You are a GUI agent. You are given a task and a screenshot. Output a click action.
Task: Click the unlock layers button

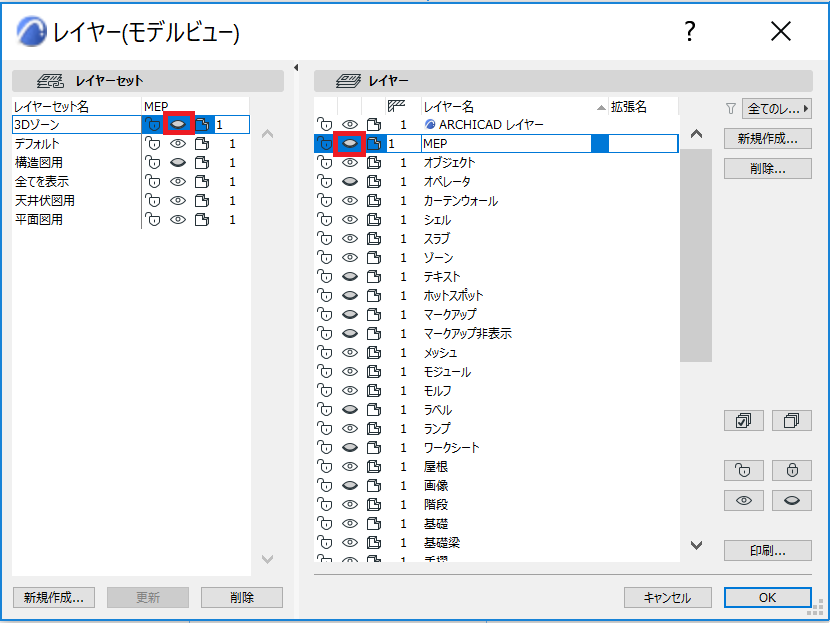(744, 470)
